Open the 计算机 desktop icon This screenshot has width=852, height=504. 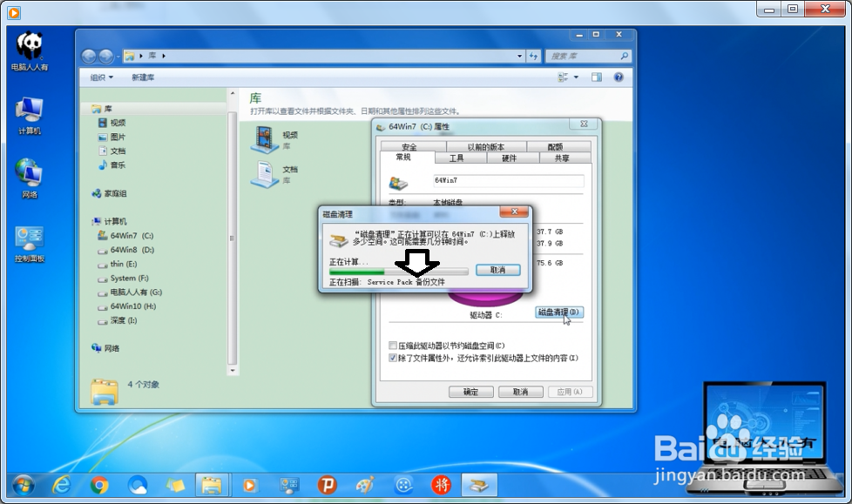pyautogui.click(x=30, y=116)
